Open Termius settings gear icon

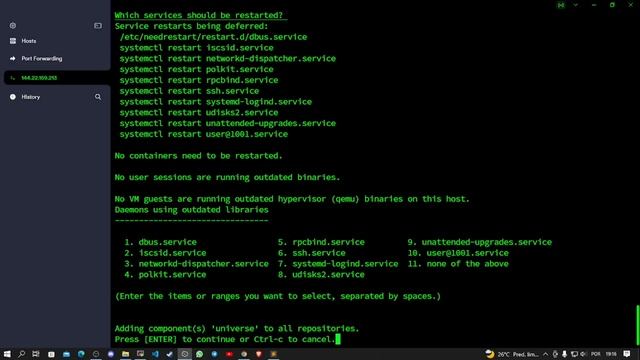point(13,26)
